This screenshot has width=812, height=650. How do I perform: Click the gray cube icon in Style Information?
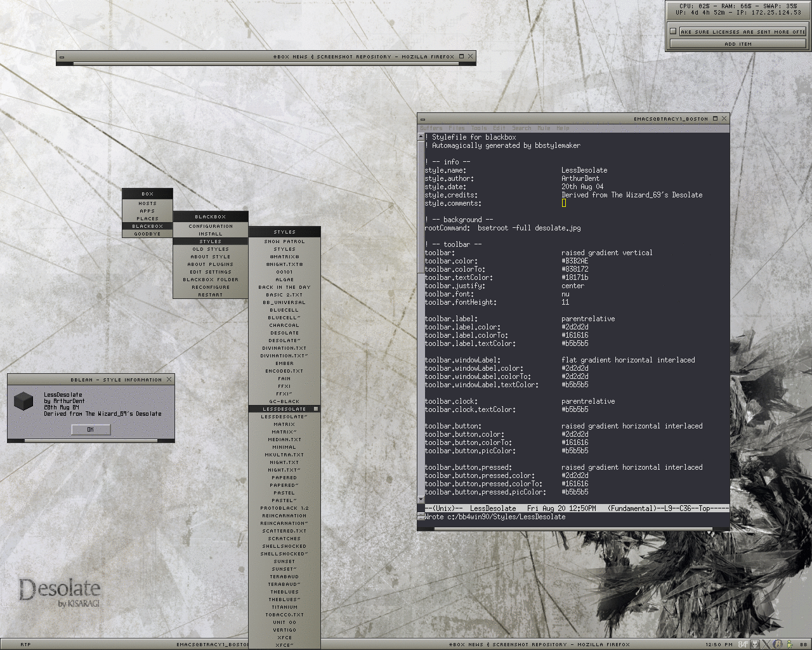(x=24, y=402)
